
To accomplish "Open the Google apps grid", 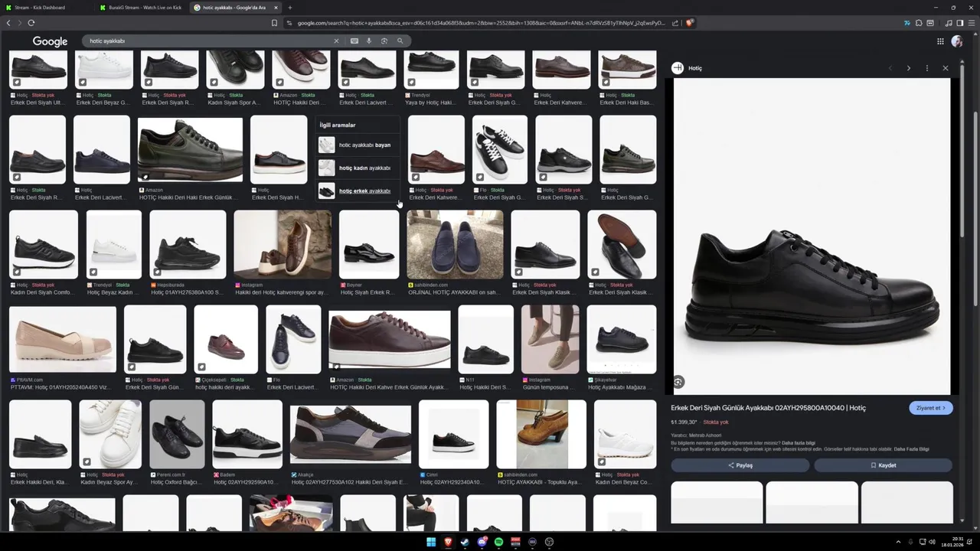I will pyautogui.click(x=940, y=41).
